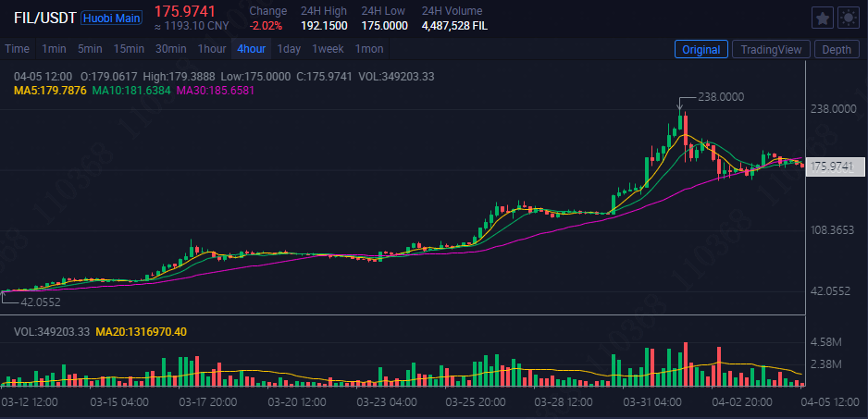The height and width of the screenshot is (419, 868).
Task: Click the 03-20 12:00 time axis label
Action: (x=297, y=401)
